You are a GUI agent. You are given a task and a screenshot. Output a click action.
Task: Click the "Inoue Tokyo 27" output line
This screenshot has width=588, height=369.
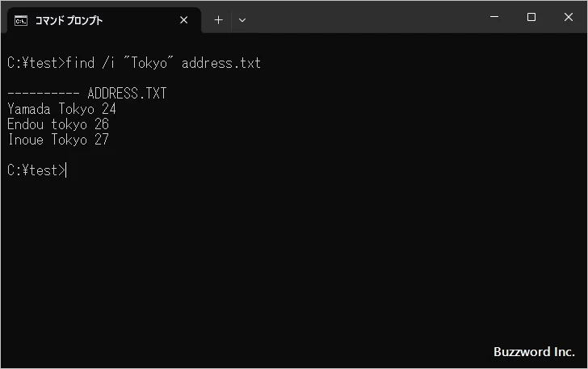tap(58, 140)
